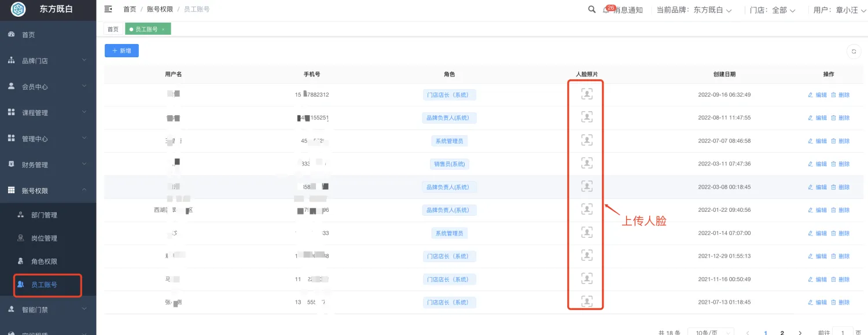Viewport: 868px width, 335px height.
Task: Click the table refresh icon
Action: pos(854,51)
